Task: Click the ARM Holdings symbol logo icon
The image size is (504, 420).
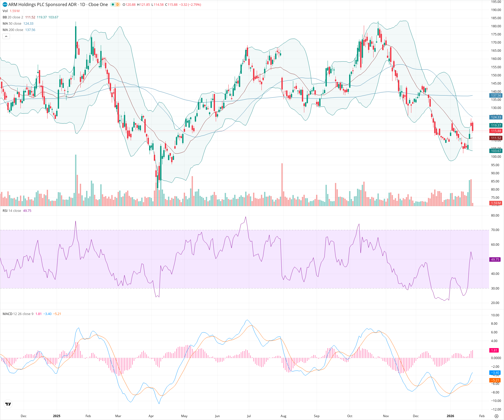Action: [4, 4]
